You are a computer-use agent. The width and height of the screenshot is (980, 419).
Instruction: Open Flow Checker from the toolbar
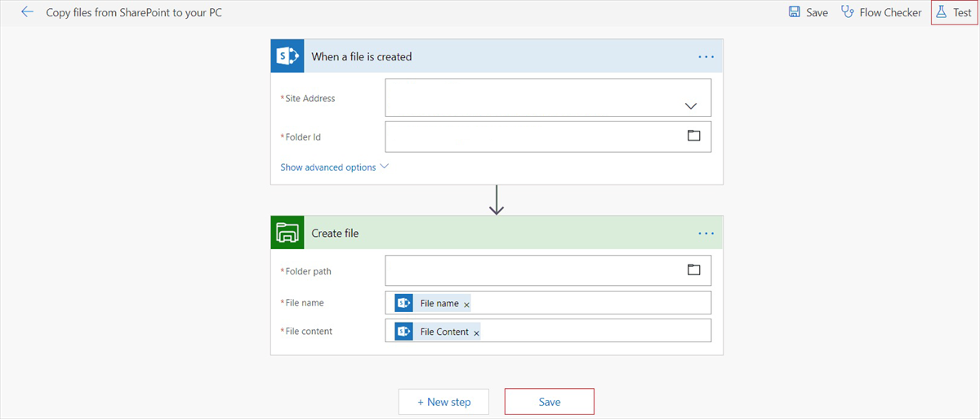(881, 12)
